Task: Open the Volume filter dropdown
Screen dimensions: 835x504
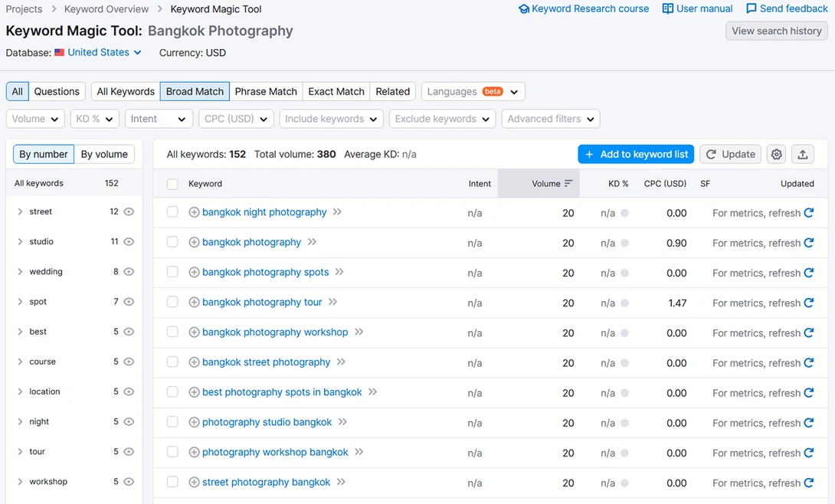Action: (35, 119)
